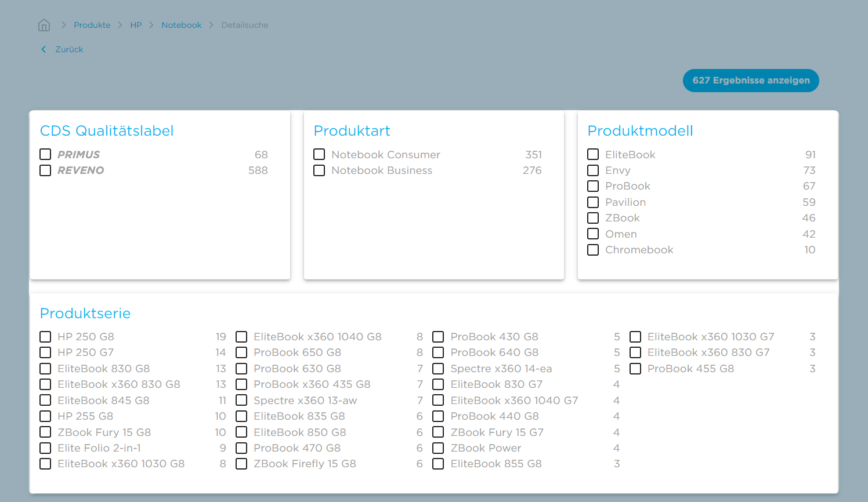
Task: Check EliteBook 830 G8 series
Action: (x=45, y=369)
